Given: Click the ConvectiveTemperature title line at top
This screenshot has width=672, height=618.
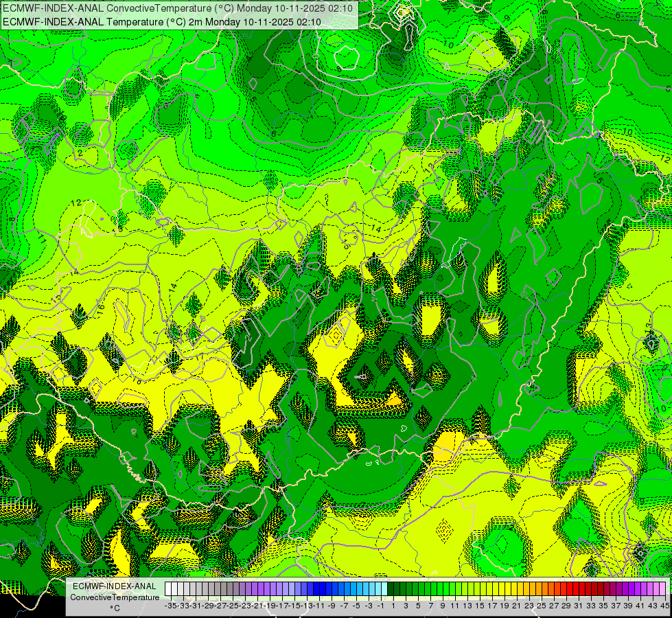Looking at the screenshot, I should 177,8.
